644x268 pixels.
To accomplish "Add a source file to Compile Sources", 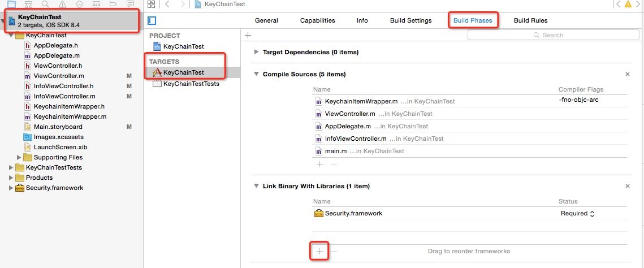I will (319, 164).
